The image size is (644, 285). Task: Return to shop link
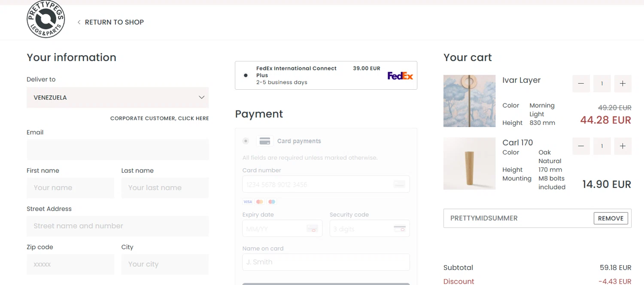[x=114, y=22]
